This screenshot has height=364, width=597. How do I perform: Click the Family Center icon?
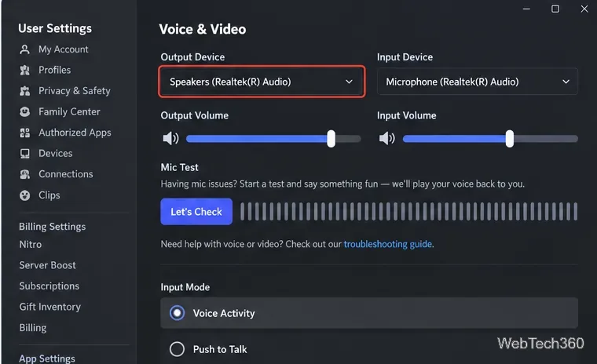(25, 112)
